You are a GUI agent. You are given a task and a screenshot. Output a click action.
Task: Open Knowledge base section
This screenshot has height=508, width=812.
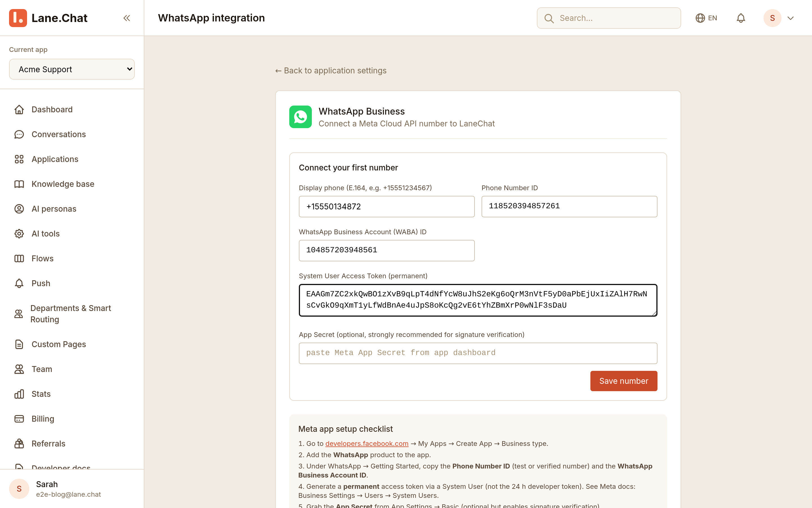click(x=72, y=184)
